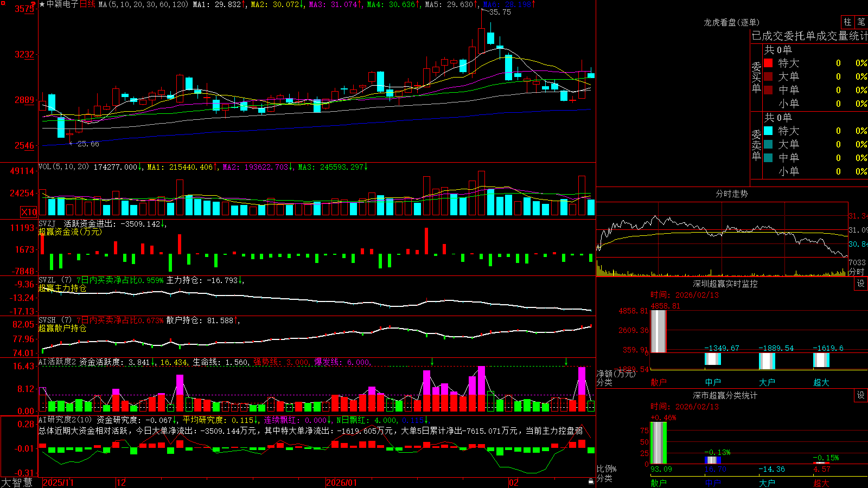The image size is (868, 488).
Task: Click the 02 month marker on the time axis
Action: tap(513, 483)
